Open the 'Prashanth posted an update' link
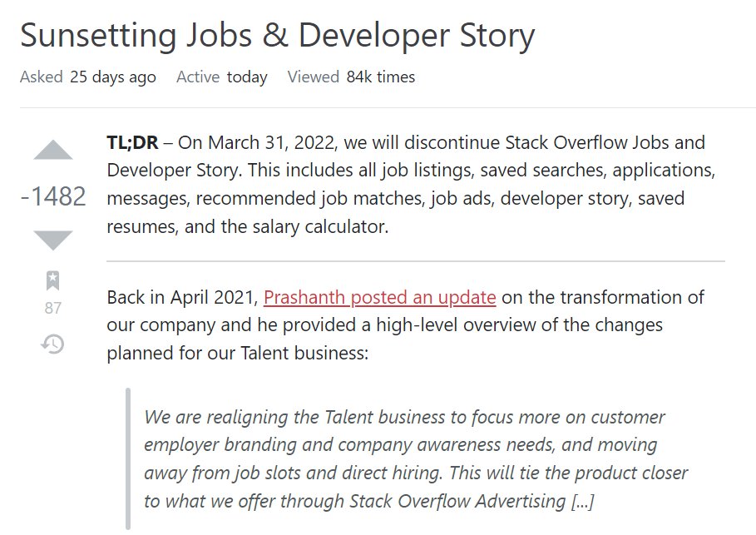 click(x=379, y=297)
